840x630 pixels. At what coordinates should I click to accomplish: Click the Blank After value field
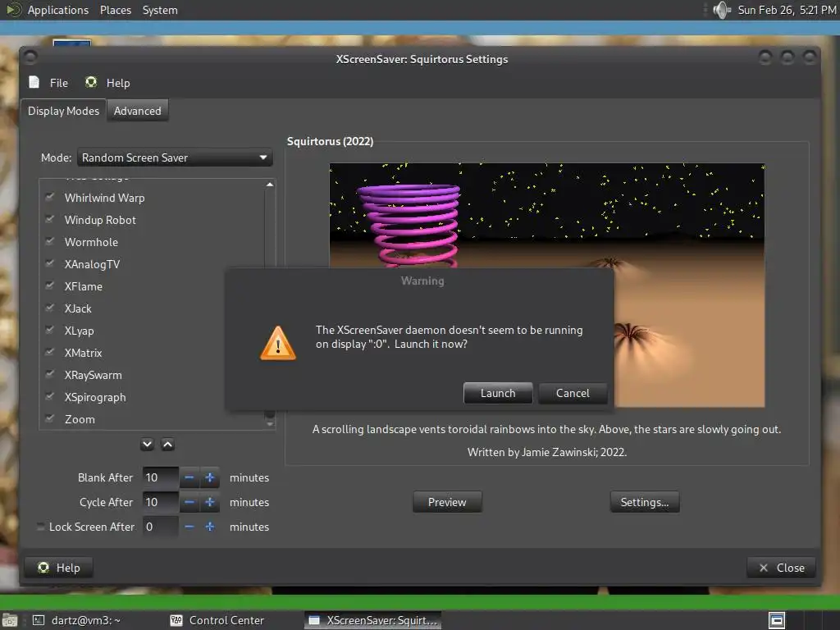(x=161, y=477)
